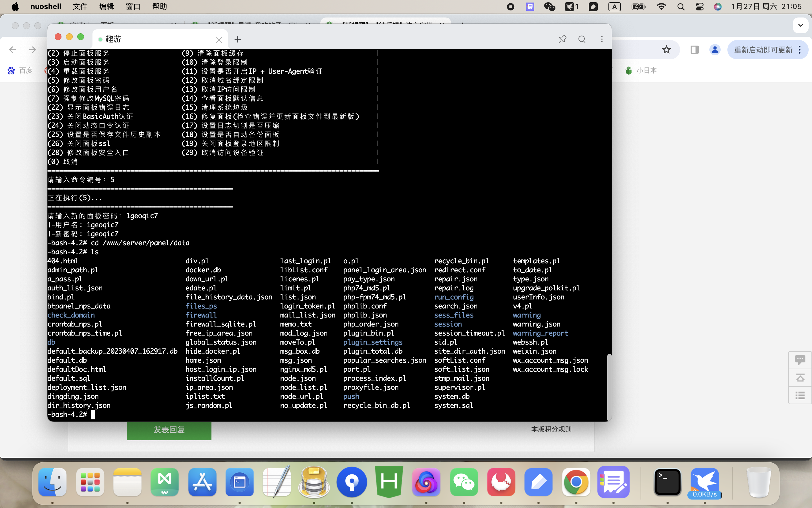Open Finder from the Dock
812x508 pixels.
click(x=52, y=482)
